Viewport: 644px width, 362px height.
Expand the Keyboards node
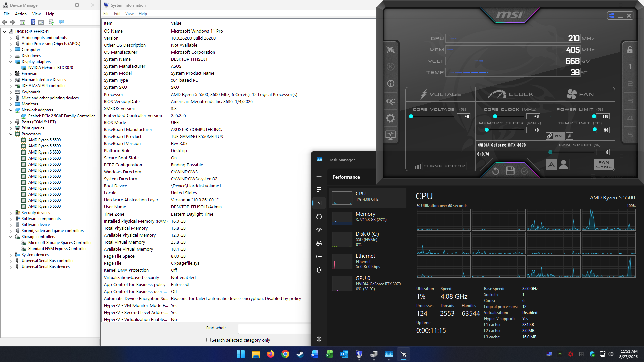(x=11, y=92)
